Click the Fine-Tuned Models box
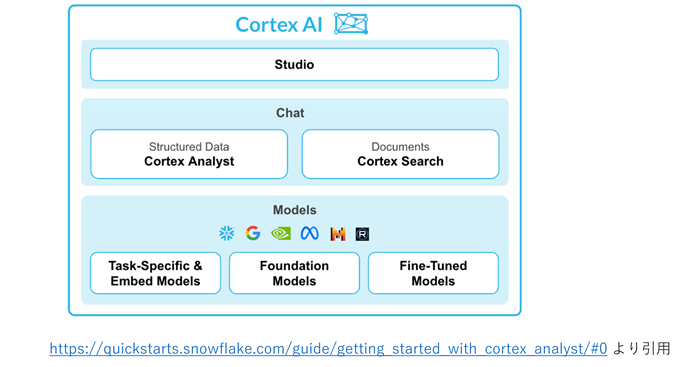680x367 pixels. point(433,273)
